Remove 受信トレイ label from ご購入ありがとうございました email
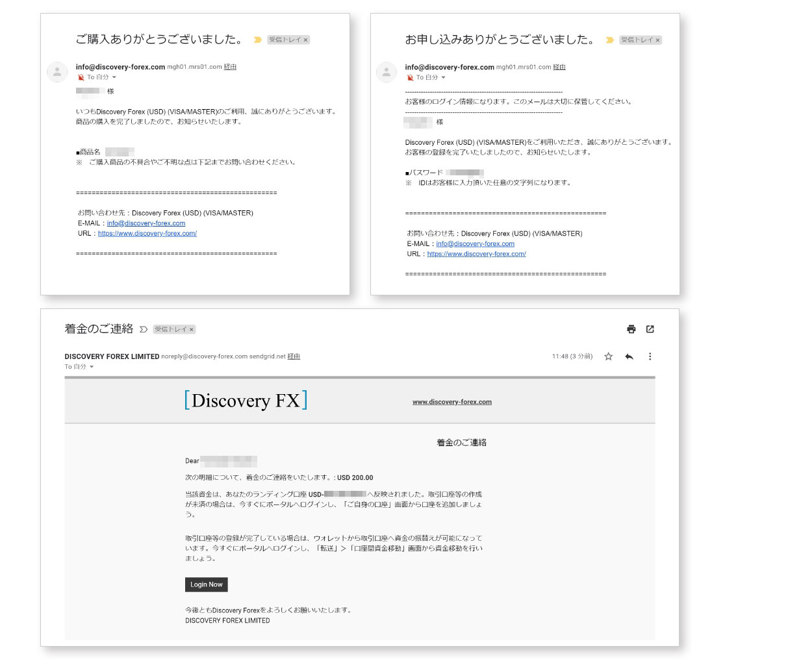Viewport: 788px width, 672px height. [306, 40]
